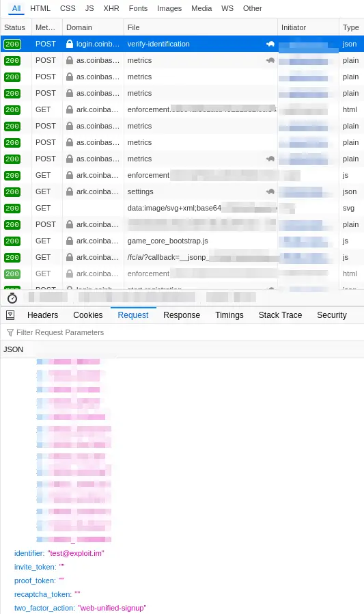The width and height of the screenshot is (364, 614).
Task: Sort by the Type column header
Action: [351, 27]
